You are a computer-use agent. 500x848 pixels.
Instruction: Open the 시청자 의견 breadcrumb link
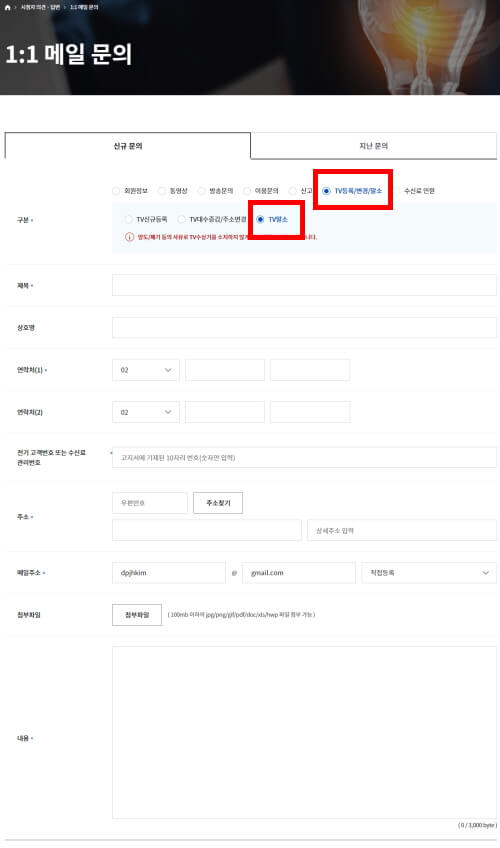coord(40,8)
